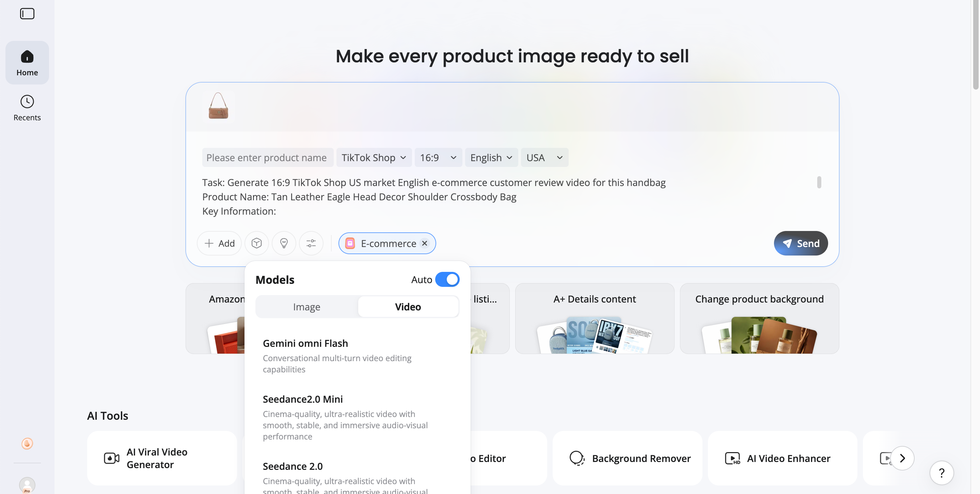Open the Home sidebar item
This screenshot has width=980, height=494.
pos(27,63)
